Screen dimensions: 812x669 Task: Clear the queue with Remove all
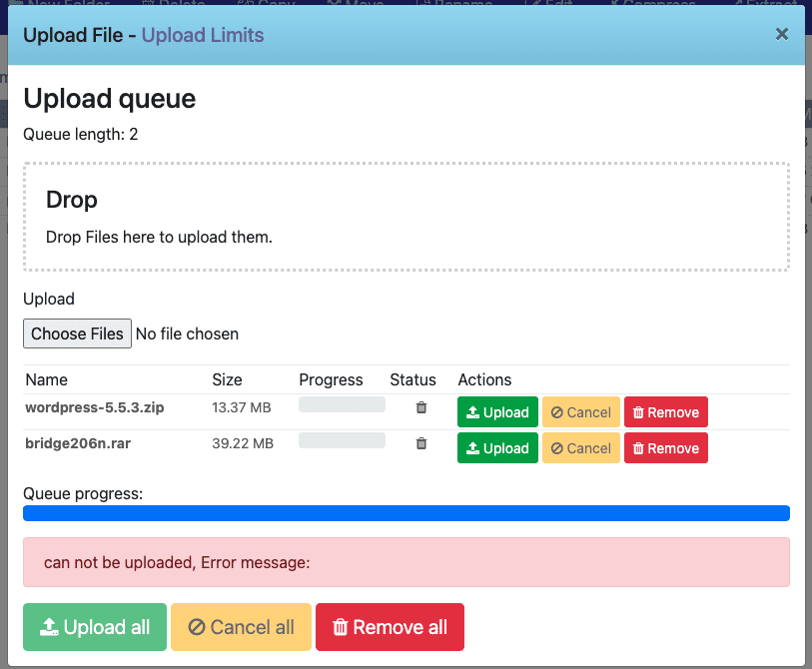pyautogui.click(x=390, y=627)
